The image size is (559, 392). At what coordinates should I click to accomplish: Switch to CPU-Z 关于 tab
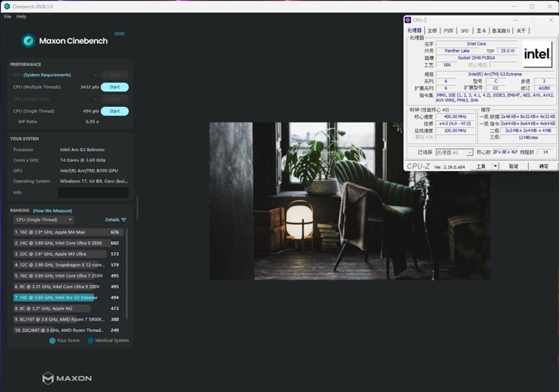[x=521, y=31]
